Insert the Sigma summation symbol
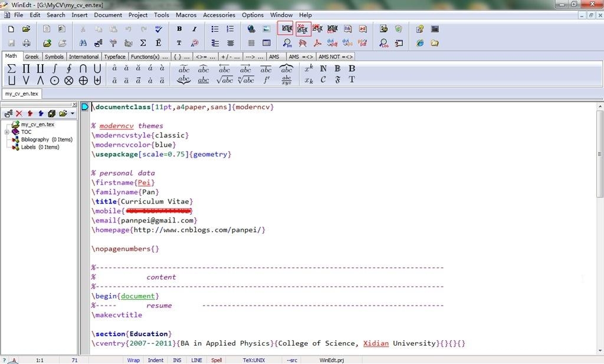 (11, 68)
